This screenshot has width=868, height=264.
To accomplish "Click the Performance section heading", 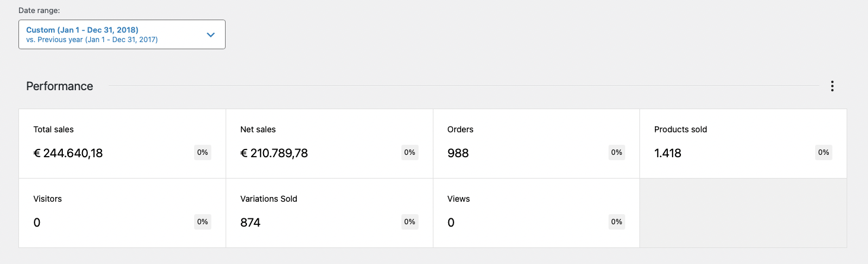I will tap(59, 86).
